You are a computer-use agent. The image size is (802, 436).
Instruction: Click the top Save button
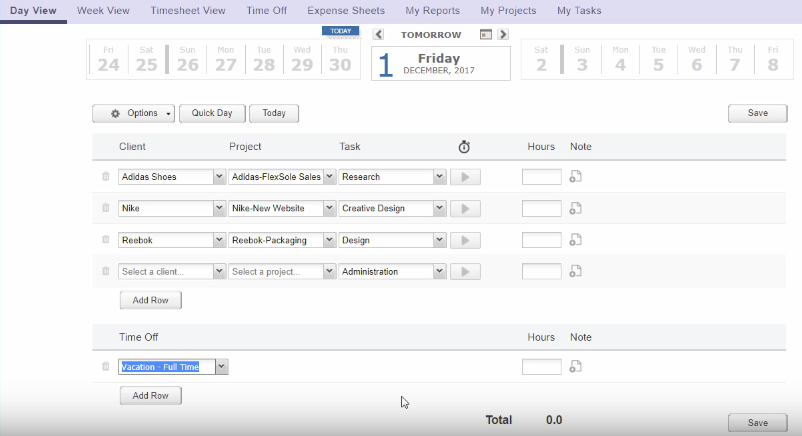coord(757,113)
